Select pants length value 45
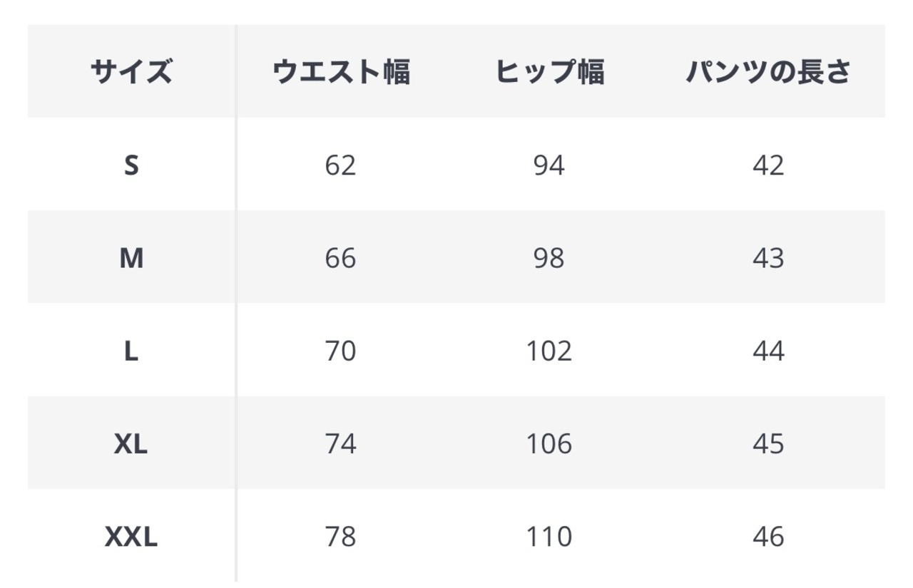The height and width of the screenshot is (588, 913). [x=768, y=444]
